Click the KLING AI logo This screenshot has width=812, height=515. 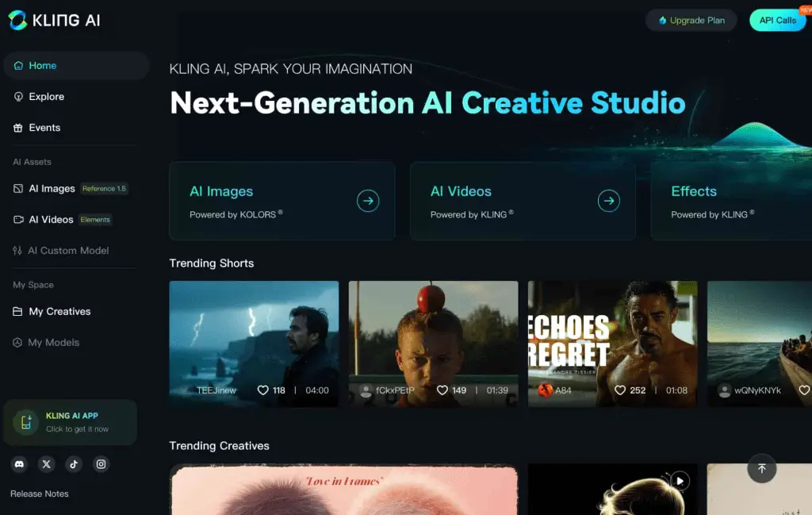[x=54, y=21]
